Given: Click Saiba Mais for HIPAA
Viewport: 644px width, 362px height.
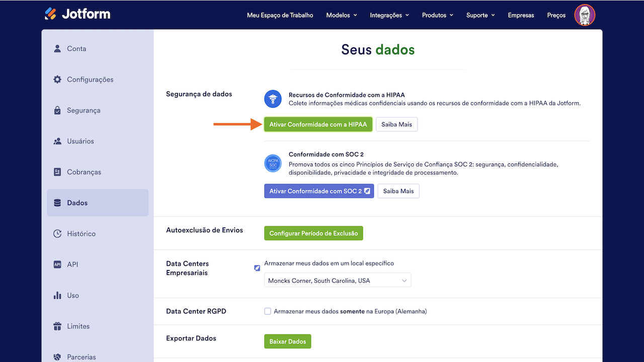Looking at the screenshot, I should click(396, 124).
